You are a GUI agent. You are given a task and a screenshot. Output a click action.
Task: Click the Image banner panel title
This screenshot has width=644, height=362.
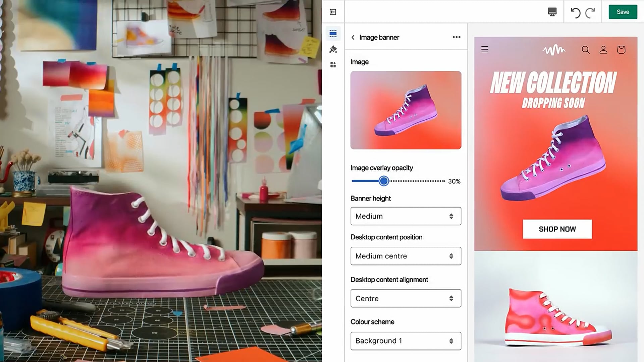pyautogui.click(x=379, y=37)
